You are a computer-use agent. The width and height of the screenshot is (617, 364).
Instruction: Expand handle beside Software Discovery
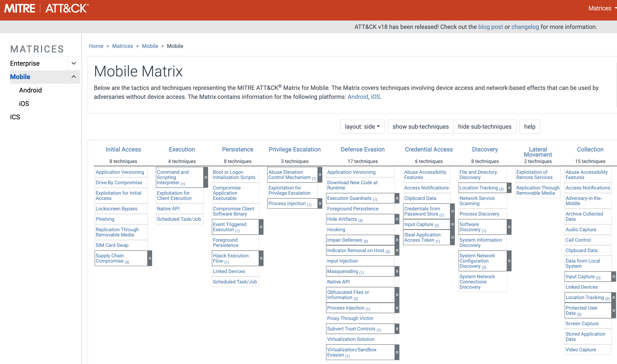click(509, 227)
